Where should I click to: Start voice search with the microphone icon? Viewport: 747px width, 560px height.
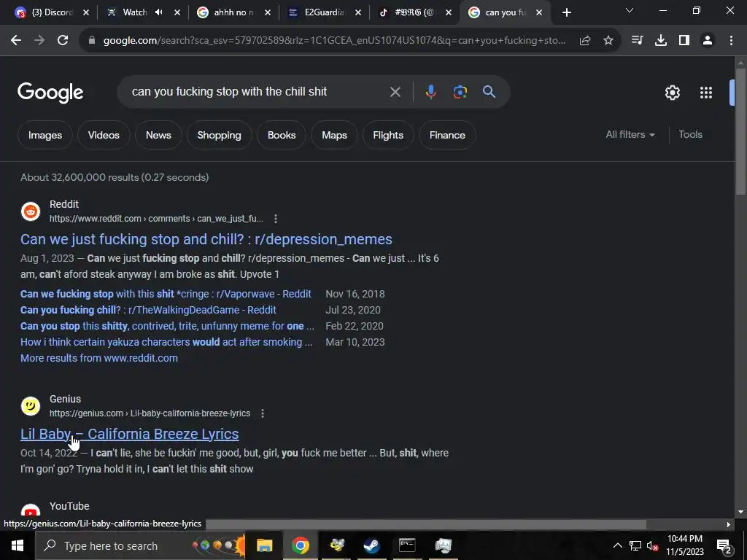pos(430,92)
